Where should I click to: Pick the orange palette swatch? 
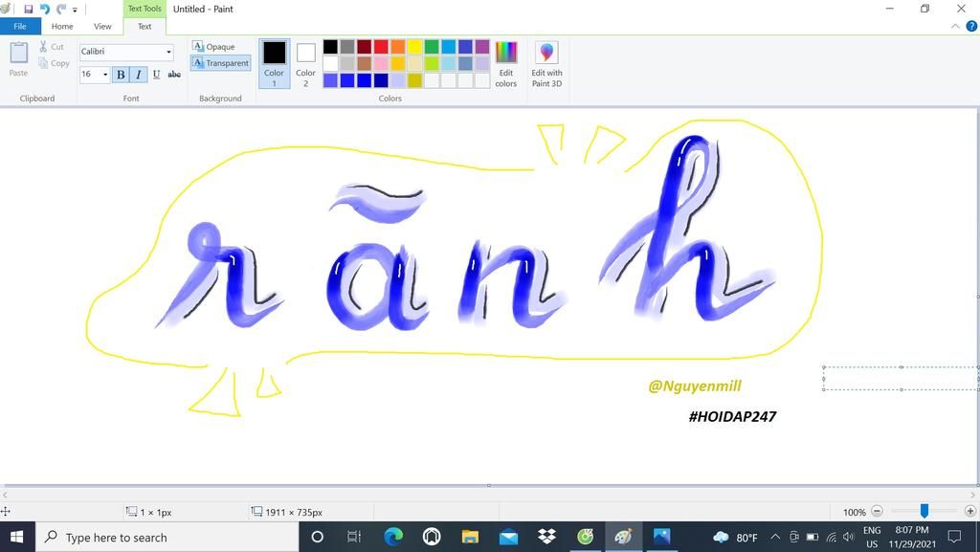pyautogui.click(x=398, y=47)
